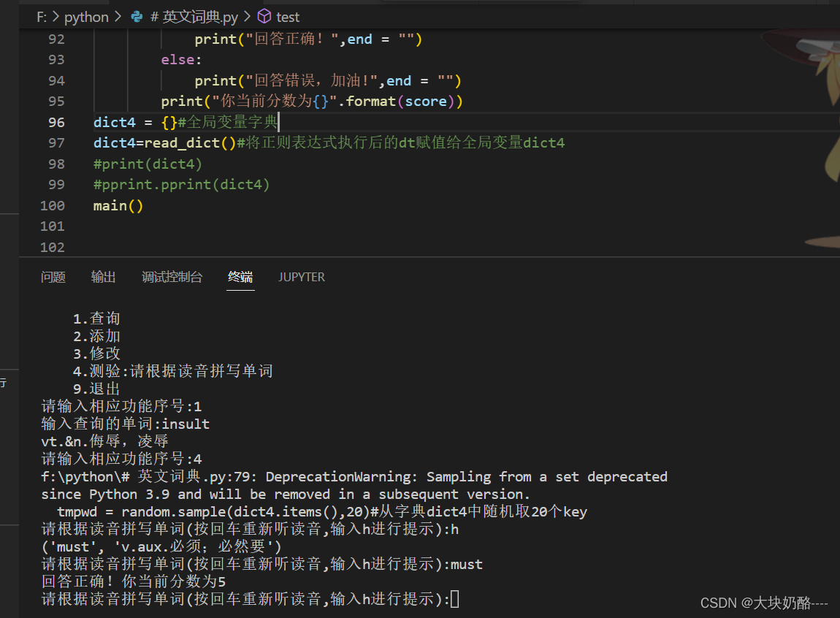Viewport: 840px width, 618px height.
Task: Click the main() call on line 100
Action: (x=117, y=205)
